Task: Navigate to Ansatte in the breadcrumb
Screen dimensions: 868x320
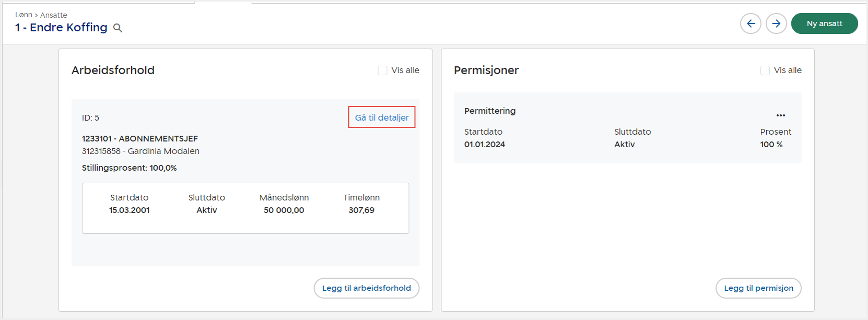Action: click(x=54, y=15)
